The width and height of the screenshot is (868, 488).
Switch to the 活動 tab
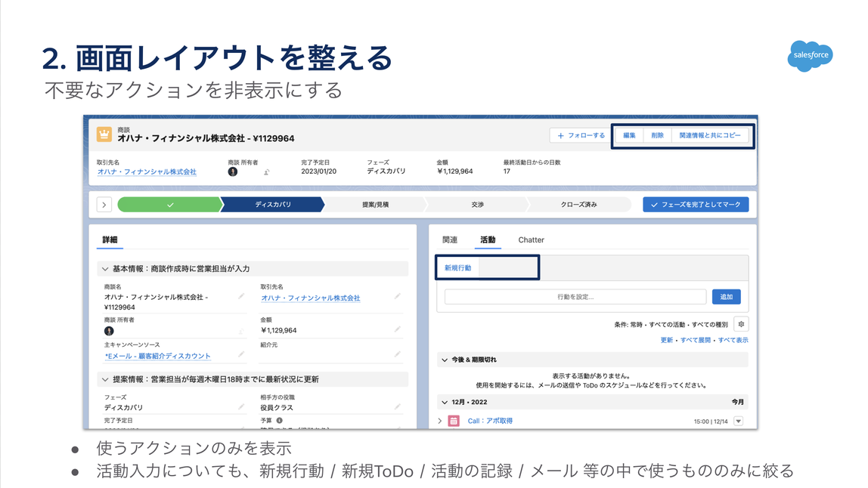(488, 239)
